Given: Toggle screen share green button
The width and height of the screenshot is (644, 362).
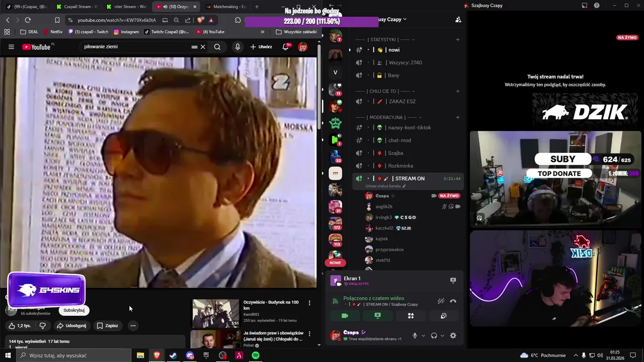Looking at the screenshot, I should pos(377,316).
